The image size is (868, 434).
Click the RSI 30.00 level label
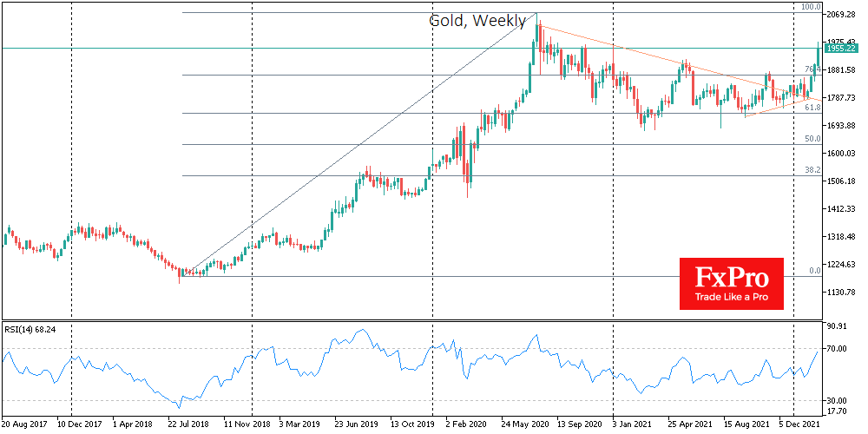tap(838, 400)
